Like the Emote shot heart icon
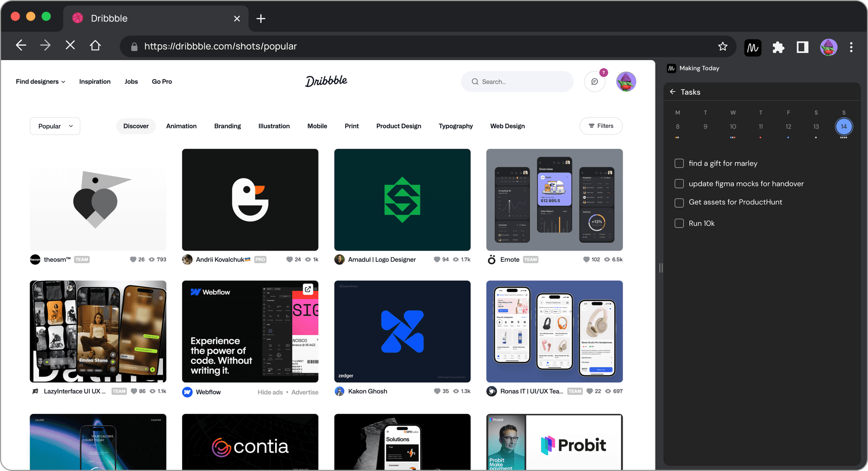The height and width of the screenshot is (471, 868). (587, 260)
